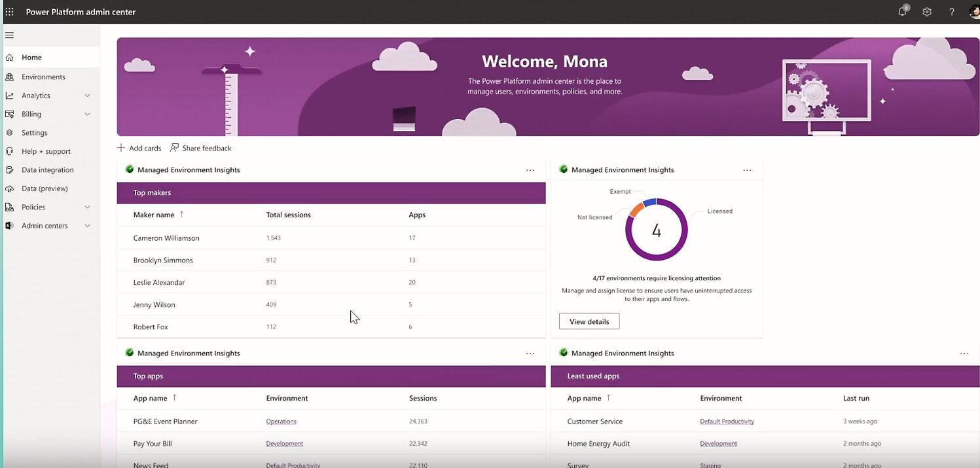
Task: Sort Top makers by Maker name arrow
Action: tap(181, 215)
